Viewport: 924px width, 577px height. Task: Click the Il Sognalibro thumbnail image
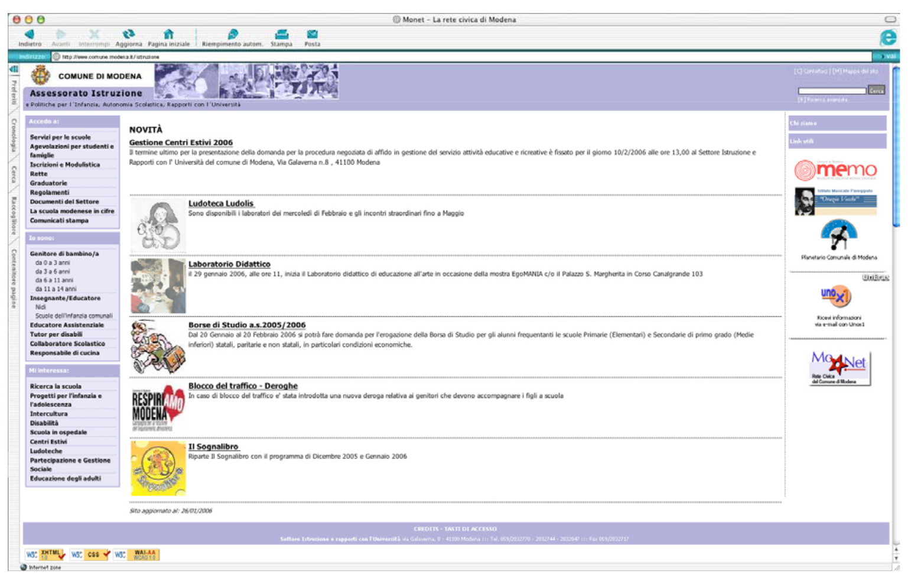(x=158, y=468)
